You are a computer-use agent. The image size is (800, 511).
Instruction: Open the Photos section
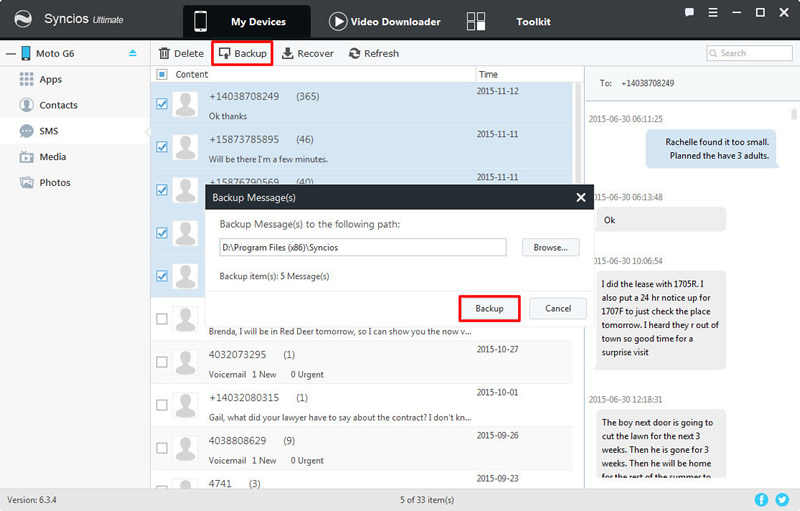click(75, 183)
